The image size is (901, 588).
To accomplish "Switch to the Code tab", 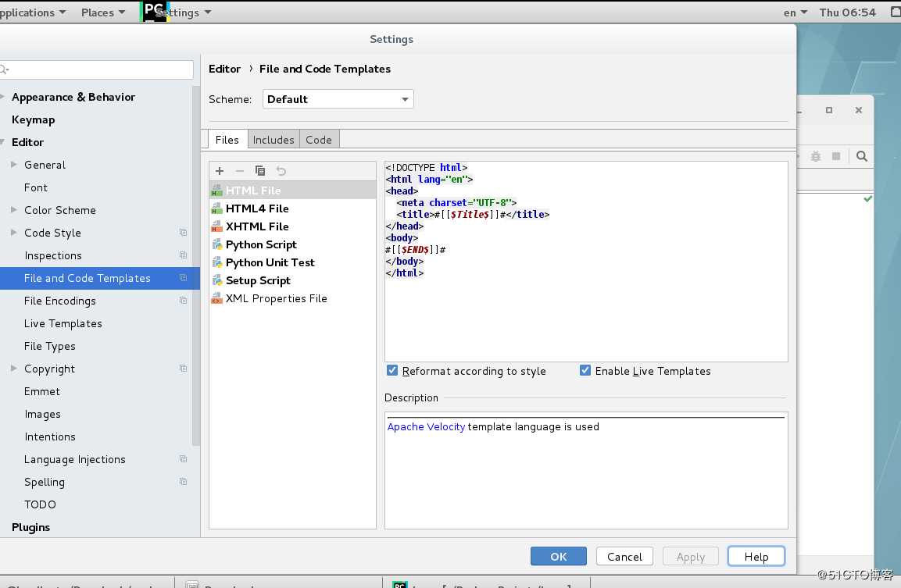I will click(x=319, y=140).
